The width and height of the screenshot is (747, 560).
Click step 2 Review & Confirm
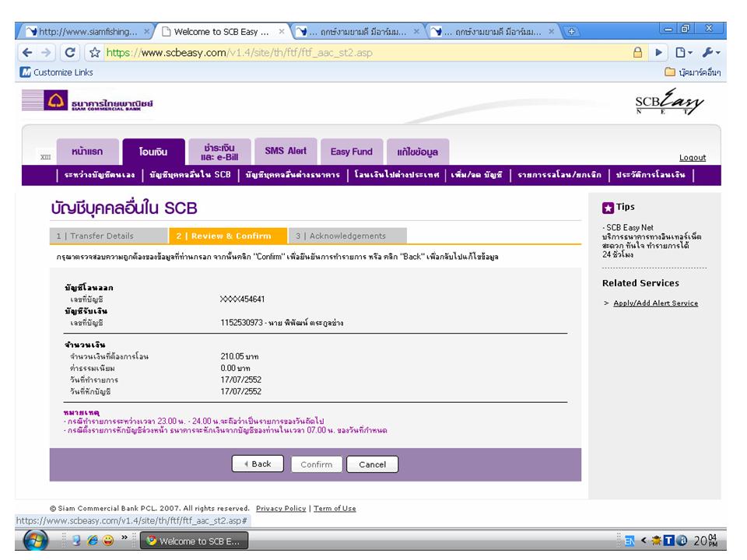point(228,236)
